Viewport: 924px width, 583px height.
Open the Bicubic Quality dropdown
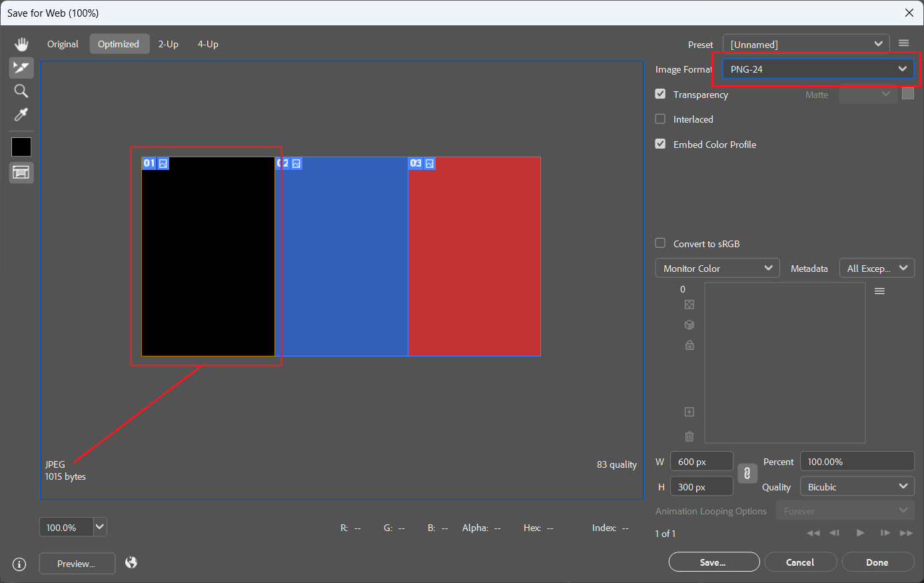click(x=857, y=486)
